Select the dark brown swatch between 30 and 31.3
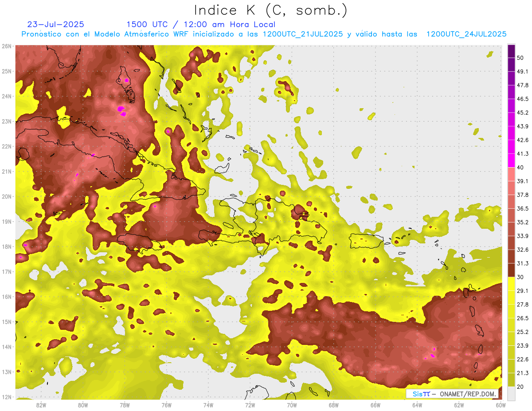Image resolution: width=532 pixels, height=411 pixels. coord(511,270)
